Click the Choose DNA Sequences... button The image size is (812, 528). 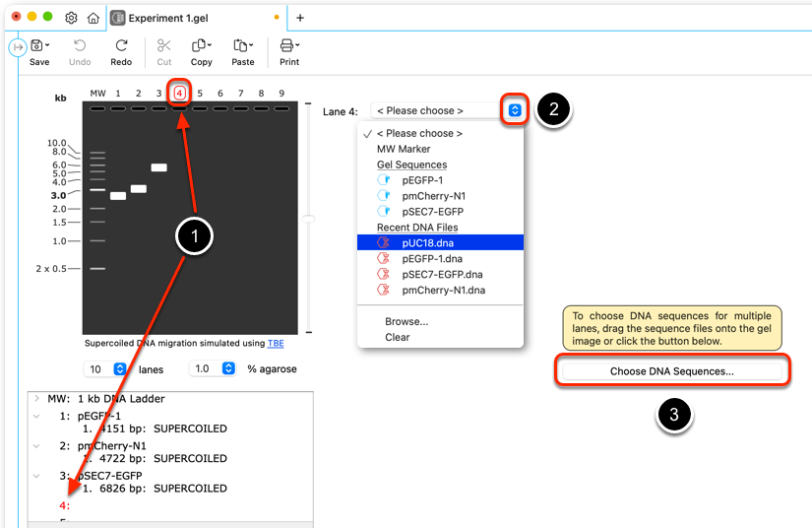[x=671, y=371]
